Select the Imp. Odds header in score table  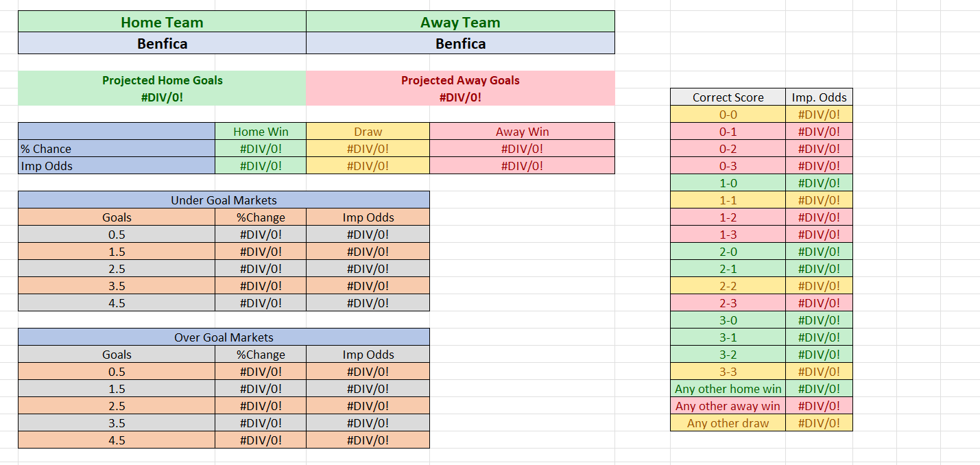coord(819,97)
